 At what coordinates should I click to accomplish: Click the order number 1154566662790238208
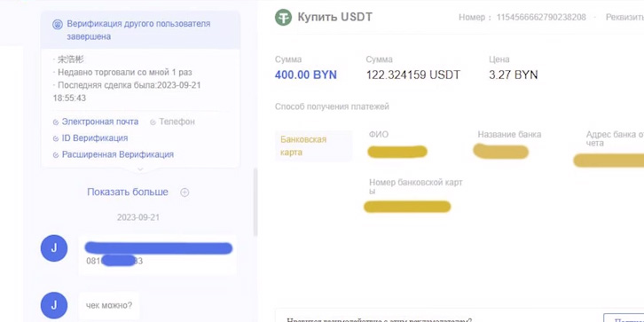[x=541, y=17]
